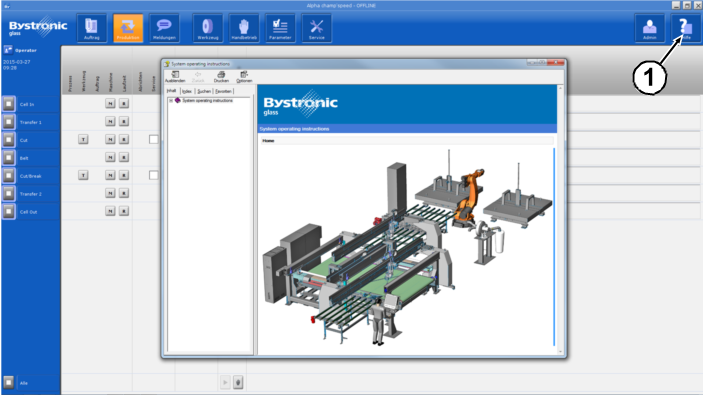Click the Drucken print button
This screenshot has width=703, height=396.
coord(221,77)
